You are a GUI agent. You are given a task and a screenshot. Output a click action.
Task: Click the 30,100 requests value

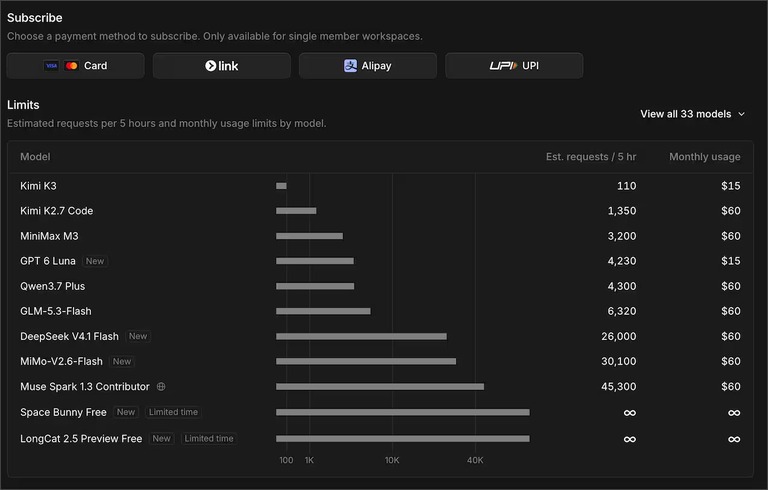click(x=619, y=361)
